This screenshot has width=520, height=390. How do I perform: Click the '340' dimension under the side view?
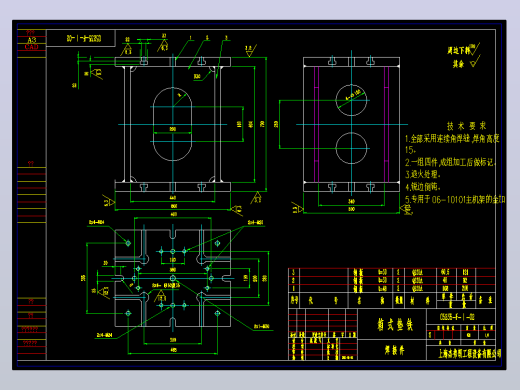351,201
